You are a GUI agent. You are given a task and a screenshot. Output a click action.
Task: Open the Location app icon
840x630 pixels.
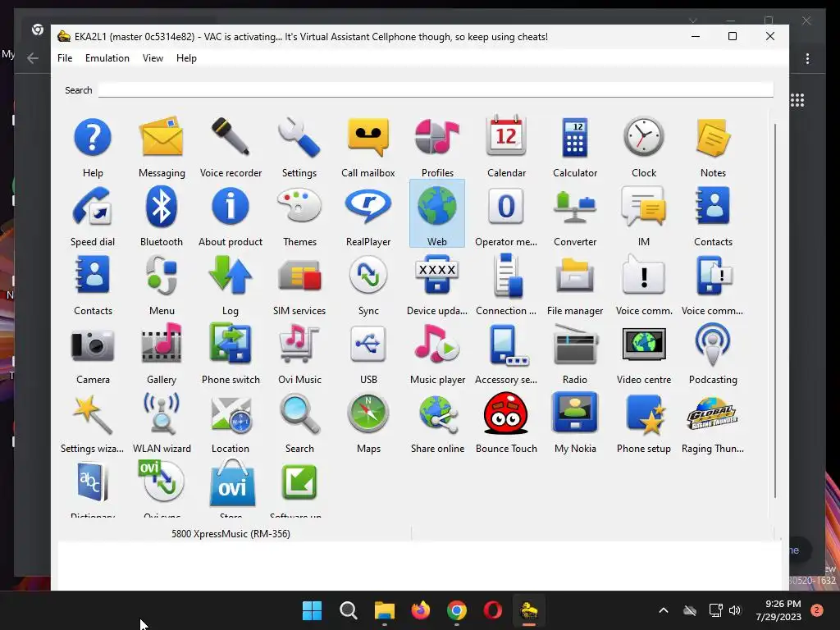click(x=231, y=414)
